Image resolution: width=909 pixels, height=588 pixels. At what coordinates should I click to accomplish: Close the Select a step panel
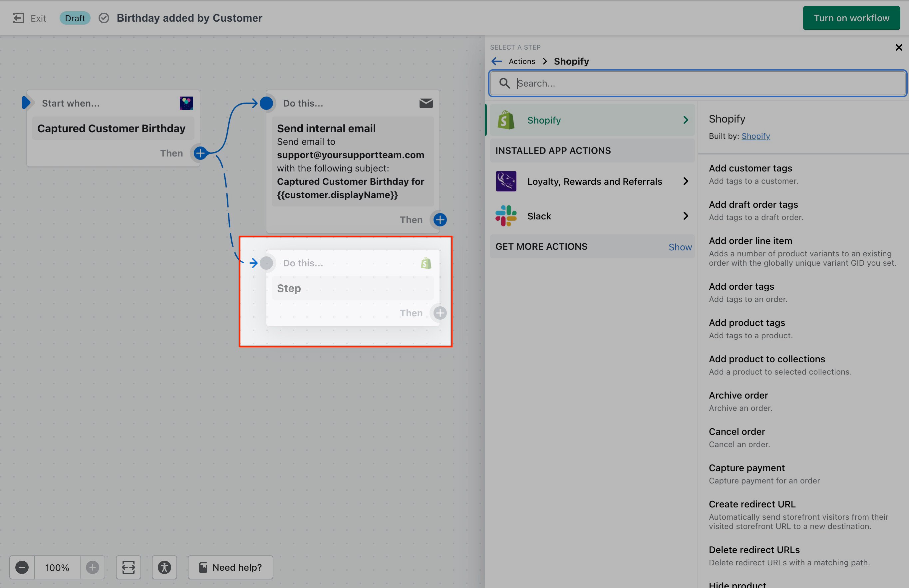click(899, 47)
